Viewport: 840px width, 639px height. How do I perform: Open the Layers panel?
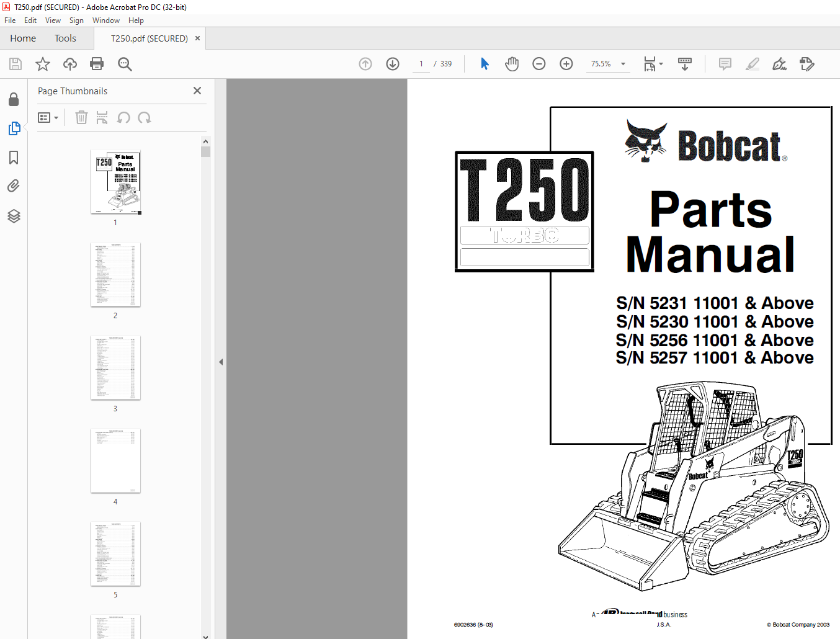click(14, 216)
